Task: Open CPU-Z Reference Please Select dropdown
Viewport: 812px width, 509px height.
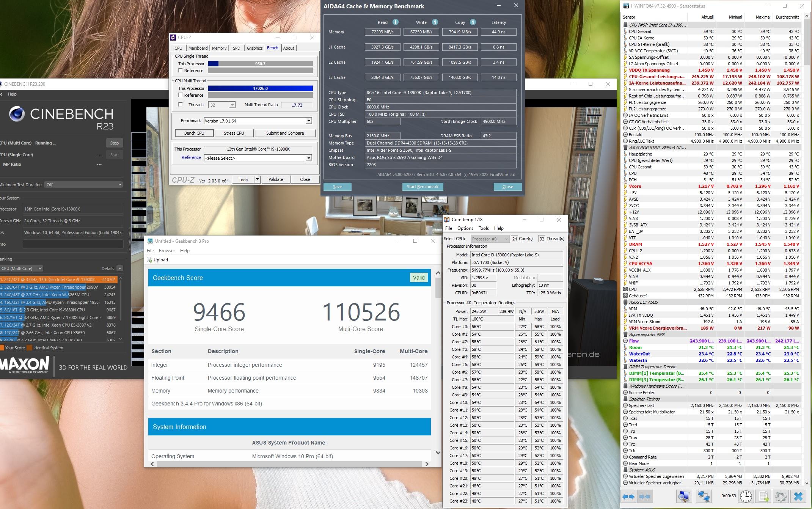Action: point(309,158)
